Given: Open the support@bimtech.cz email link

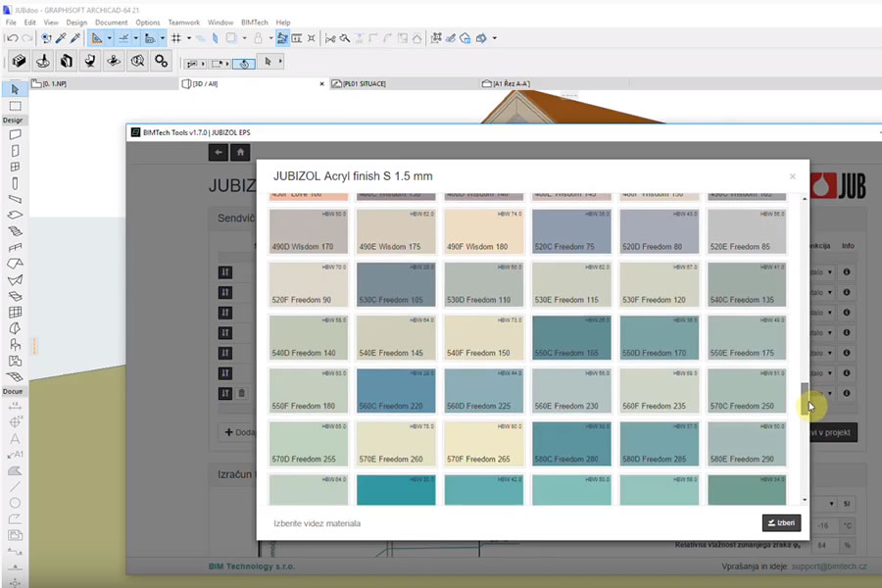Looking at the screenshot, I should point(828,566).
